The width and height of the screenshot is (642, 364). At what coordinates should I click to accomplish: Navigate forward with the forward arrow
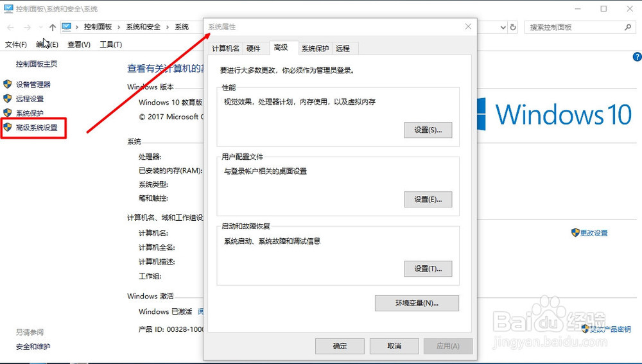[27, 28]
